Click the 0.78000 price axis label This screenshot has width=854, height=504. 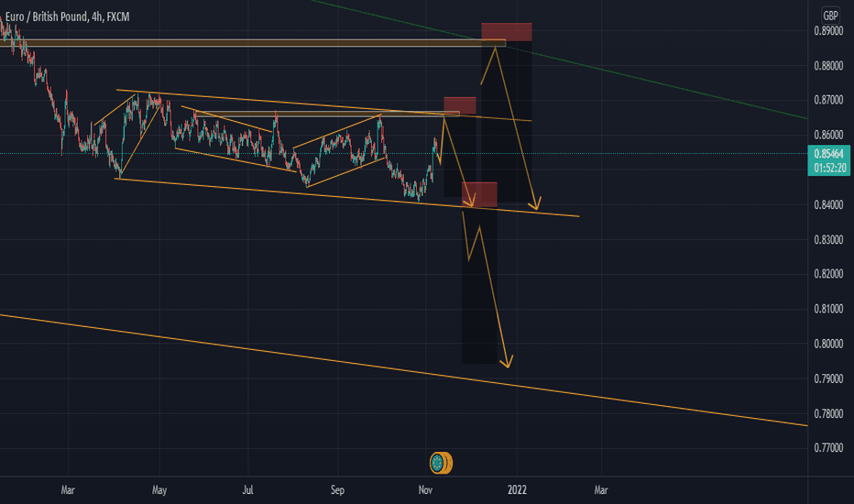[828, 413]
